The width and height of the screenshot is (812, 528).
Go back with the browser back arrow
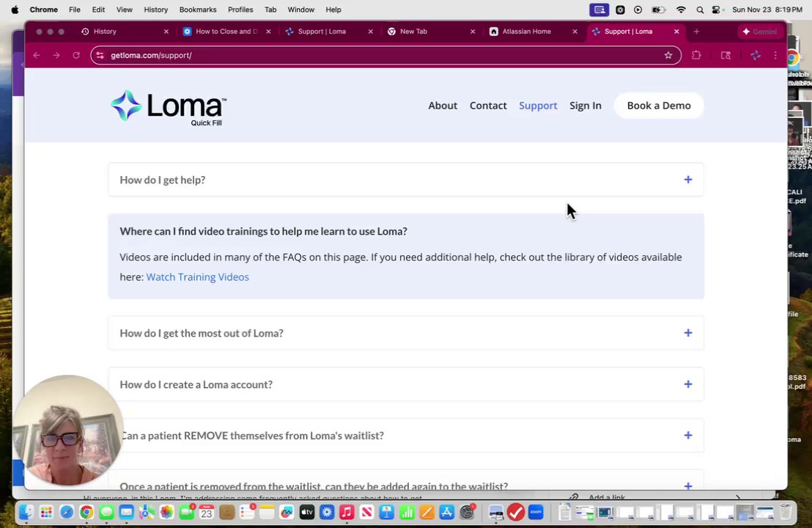tap(37, 56)
